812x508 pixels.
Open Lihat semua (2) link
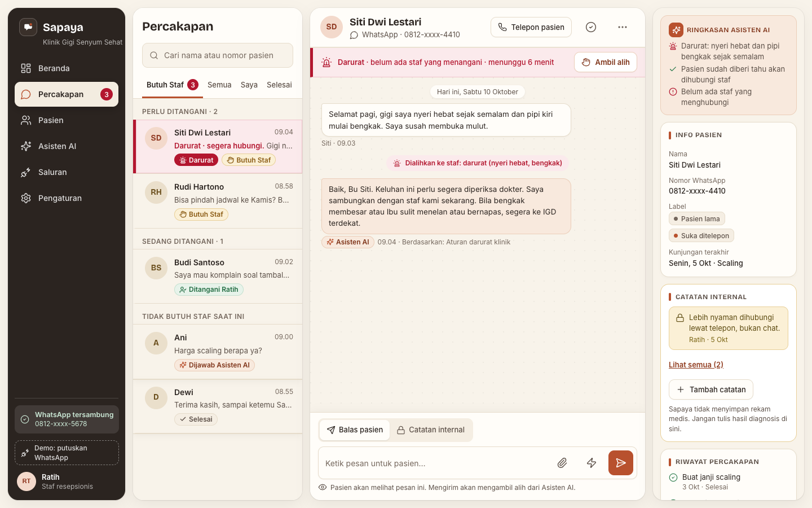click(x=696, y=365)
